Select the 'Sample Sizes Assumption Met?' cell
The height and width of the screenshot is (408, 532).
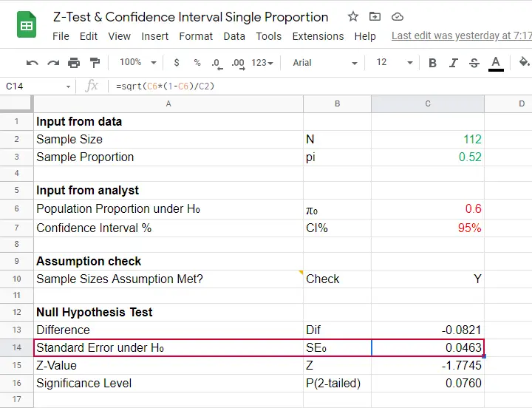click(x=168, y=279)
